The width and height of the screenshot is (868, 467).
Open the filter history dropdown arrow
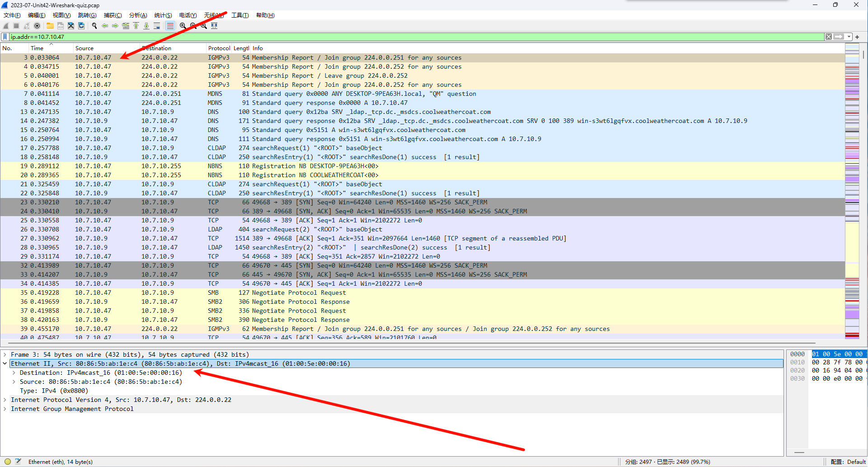tap(849, 37)
